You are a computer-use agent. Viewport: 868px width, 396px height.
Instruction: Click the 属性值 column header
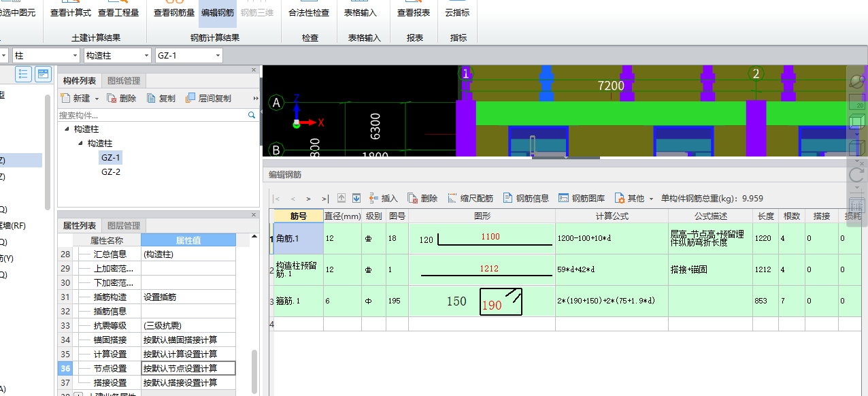pyautogui.click(x=188, y=240)
